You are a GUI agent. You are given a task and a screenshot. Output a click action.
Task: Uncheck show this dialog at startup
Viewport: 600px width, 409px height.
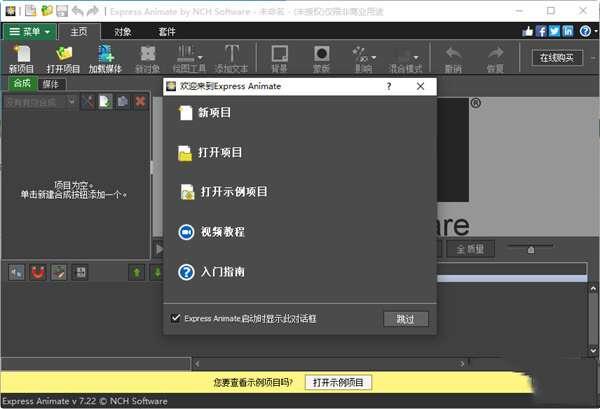point(175,319)
